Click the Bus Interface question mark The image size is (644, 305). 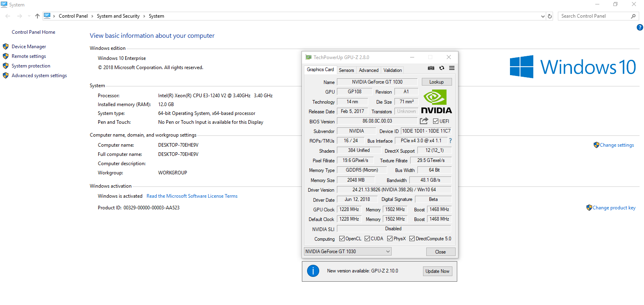pyautogui.click(x=450, y=141)
